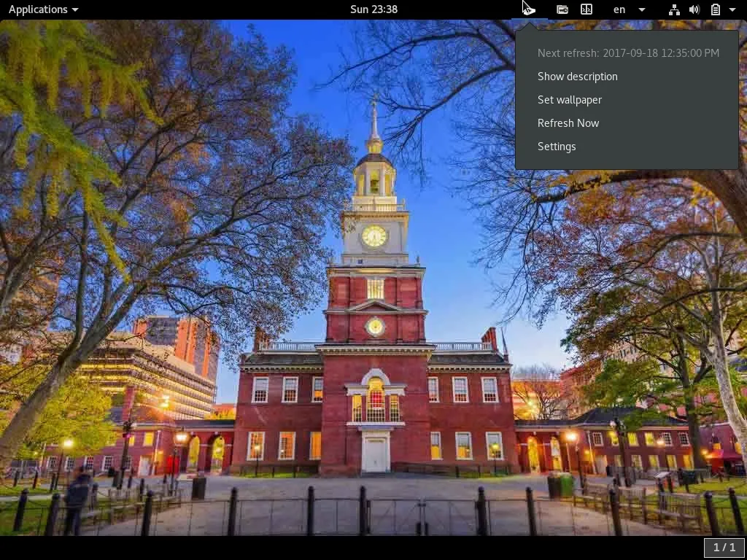Select 'Show description' from the menu
The width and height of the screenshot is (747, 560).
point(577,77)
